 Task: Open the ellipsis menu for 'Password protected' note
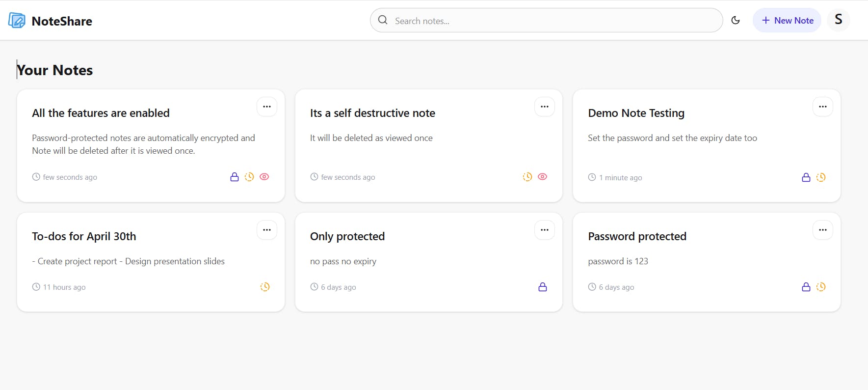point(822,230)
